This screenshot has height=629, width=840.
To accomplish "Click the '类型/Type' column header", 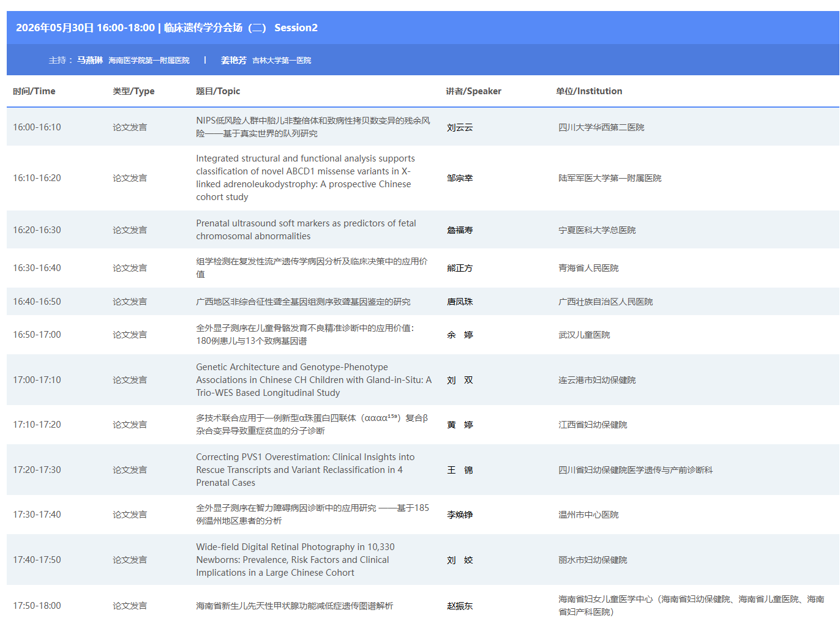I will (x=133, y=91).
